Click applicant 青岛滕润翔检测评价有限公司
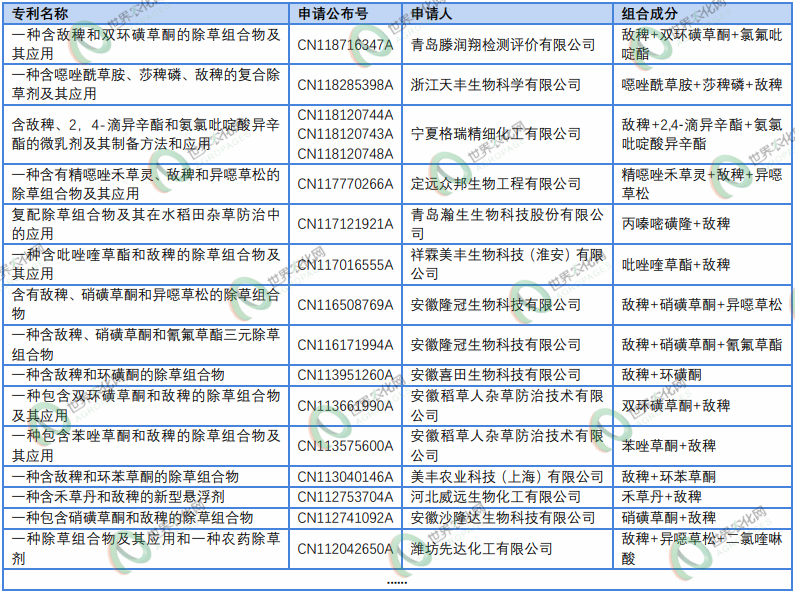Viewport: 795px width, 593px height. [503, 45]
